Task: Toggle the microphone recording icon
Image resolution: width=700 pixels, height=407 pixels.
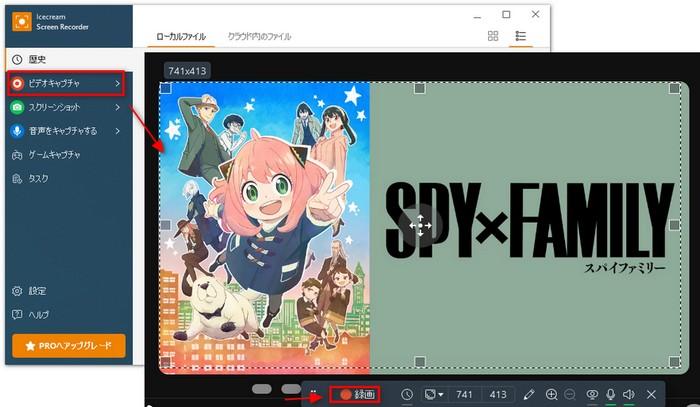Action: (x=610, y=395)
